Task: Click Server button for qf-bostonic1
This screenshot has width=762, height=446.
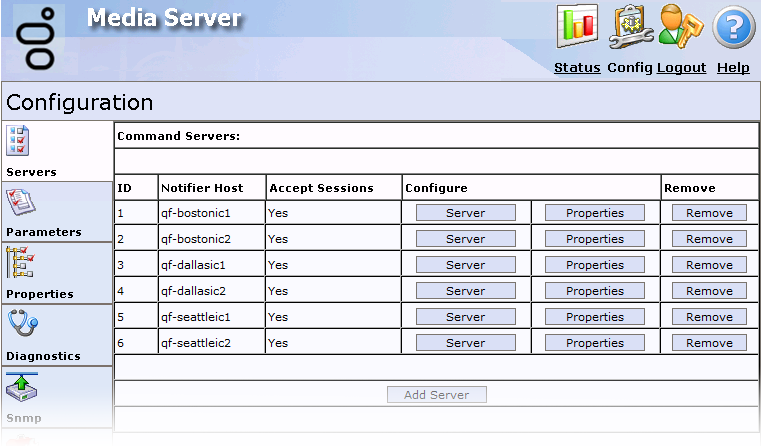Action: pos(465,213)
